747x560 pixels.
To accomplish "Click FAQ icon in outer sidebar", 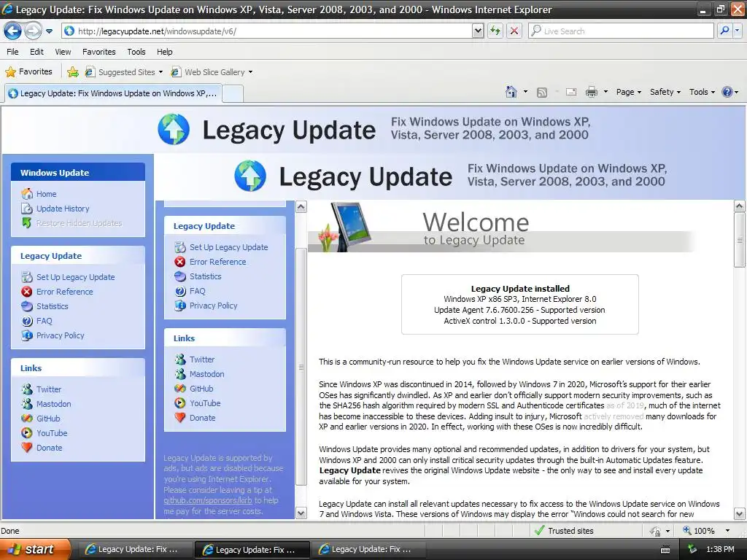I will (x=27, y=321).
